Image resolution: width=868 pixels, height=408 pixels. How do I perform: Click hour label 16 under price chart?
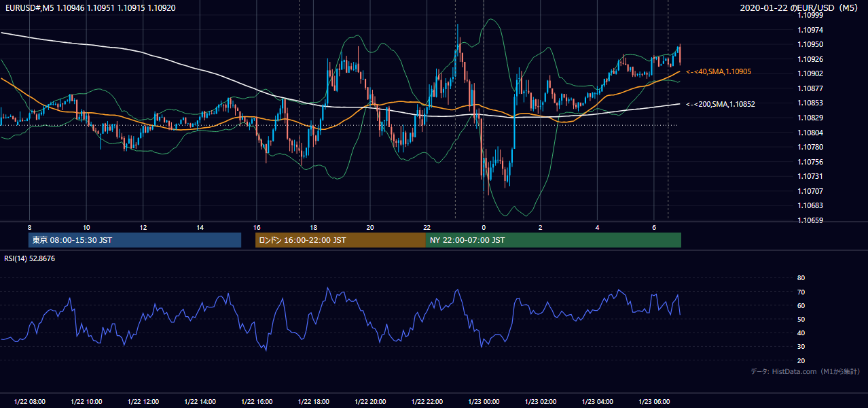click(257, 227)
